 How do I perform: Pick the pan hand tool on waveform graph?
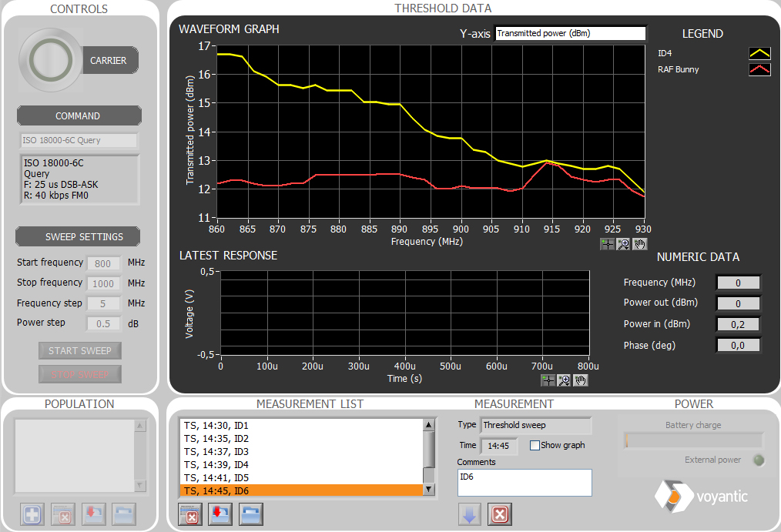(x=638, y=244)
